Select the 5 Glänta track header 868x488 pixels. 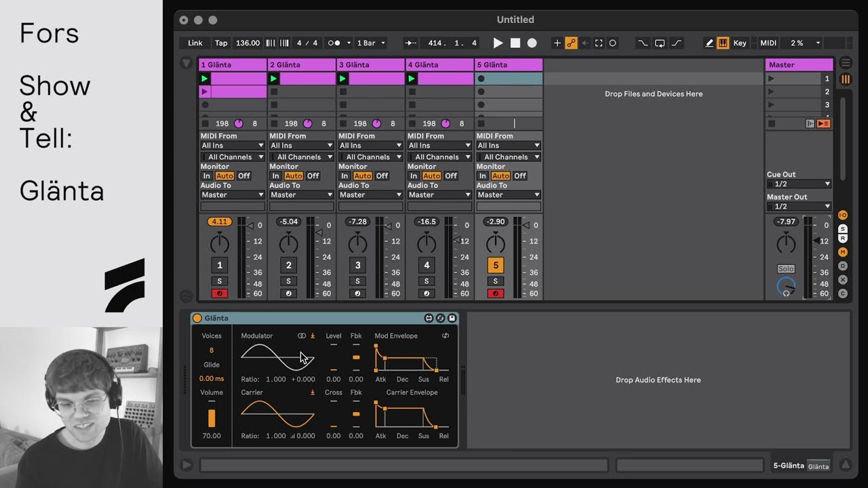click(x=509, y=64)
